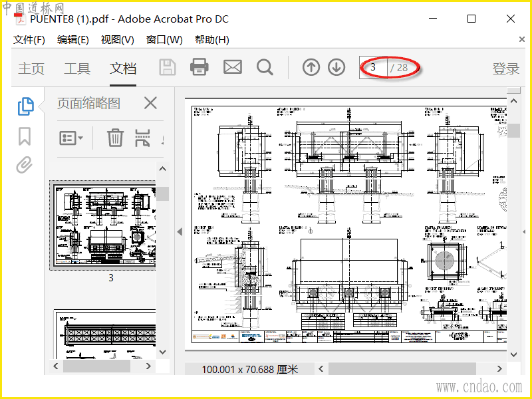
Task: Send file by email envelope icon
Action: (233, 67)
